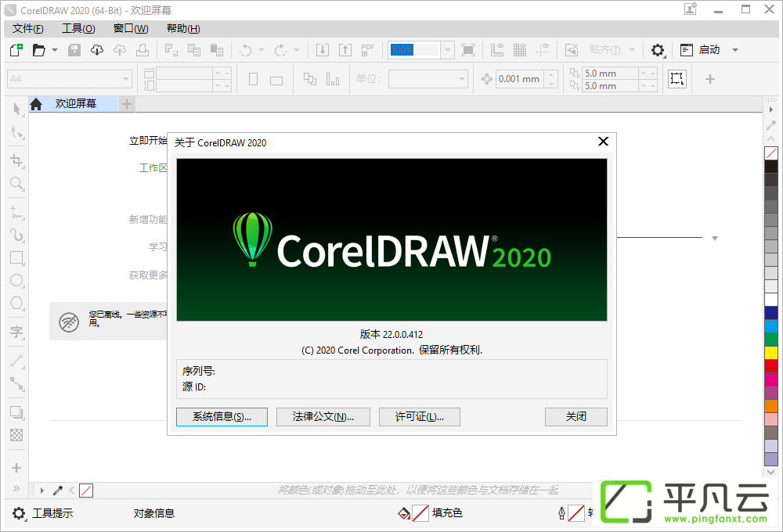Viewport: 783px width, 532px height.
Task: Select the Artistic Media tool
Action: (16, 235)
